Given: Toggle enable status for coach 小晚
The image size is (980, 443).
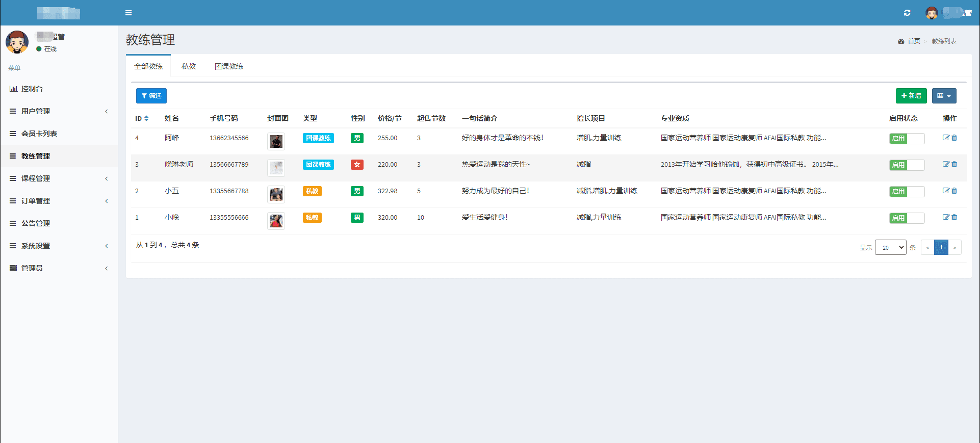Looking at the screenshot, I should pos(907,218).
